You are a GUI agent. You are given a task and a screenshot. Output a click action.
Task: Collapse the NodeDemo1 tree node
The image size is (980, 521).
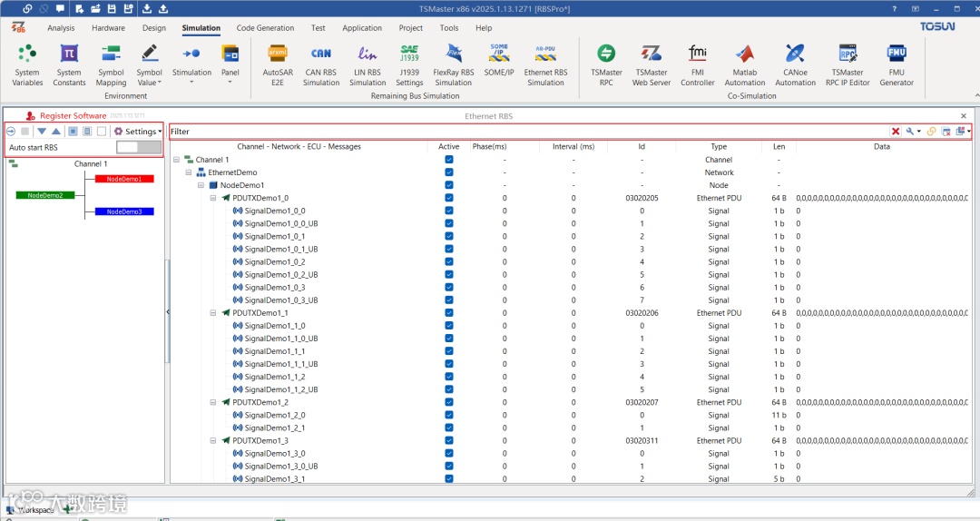coord(201,185)
